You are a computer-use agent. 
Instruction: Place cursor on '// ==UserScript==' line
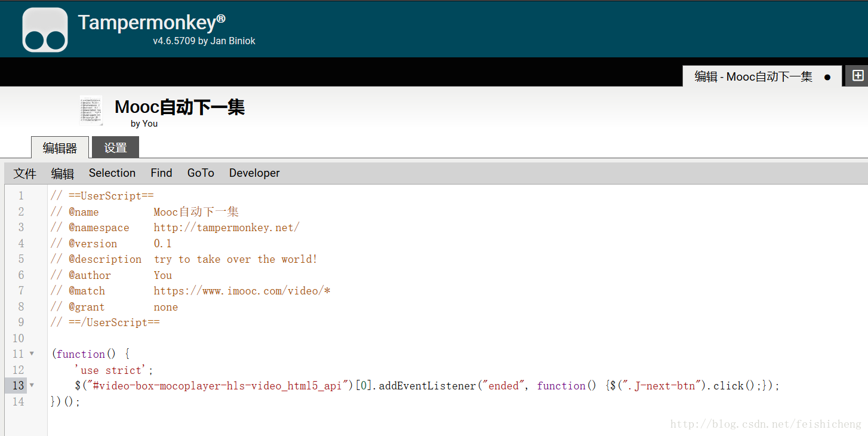coord(102,195)
